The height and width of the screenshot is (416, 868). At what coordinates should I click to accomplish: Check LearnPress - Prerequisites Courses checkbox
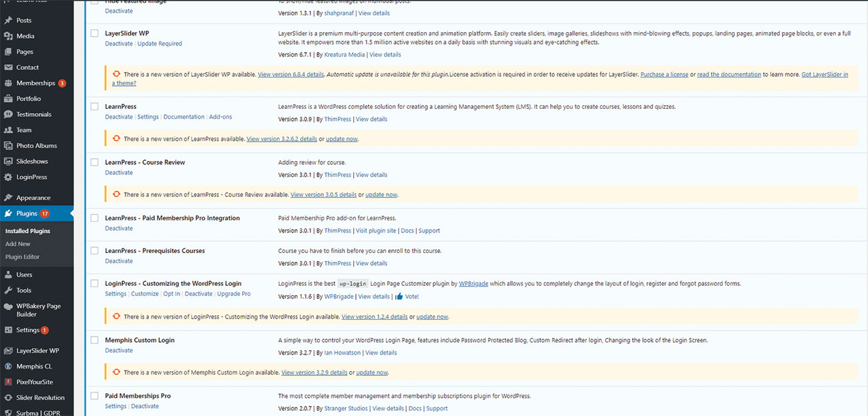94,250
